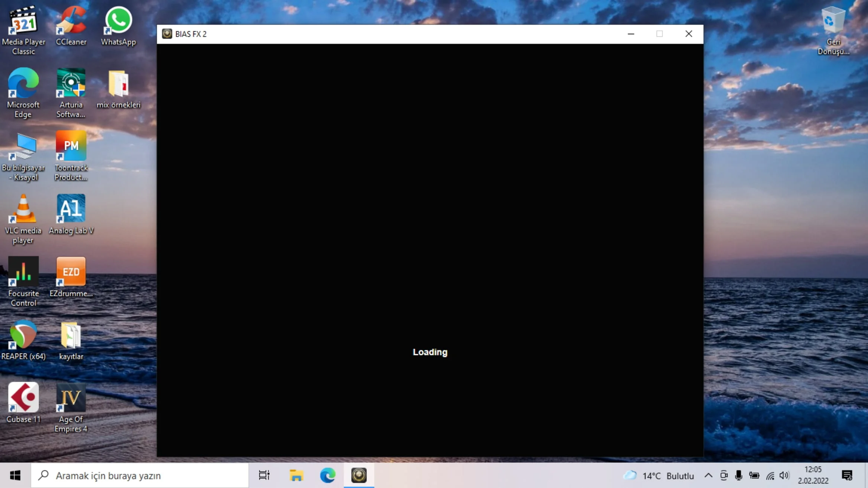The height and width of the screenshot is (488, 868).
Task: Click the Analog Lab V icon
Action: point(71,209)
